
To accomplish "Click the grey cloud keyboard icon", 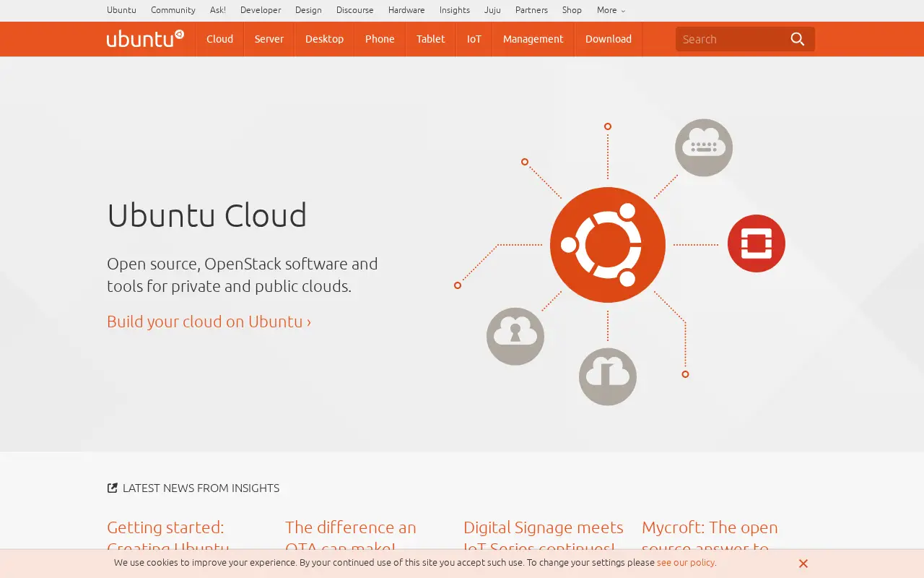I will [704, 147].
